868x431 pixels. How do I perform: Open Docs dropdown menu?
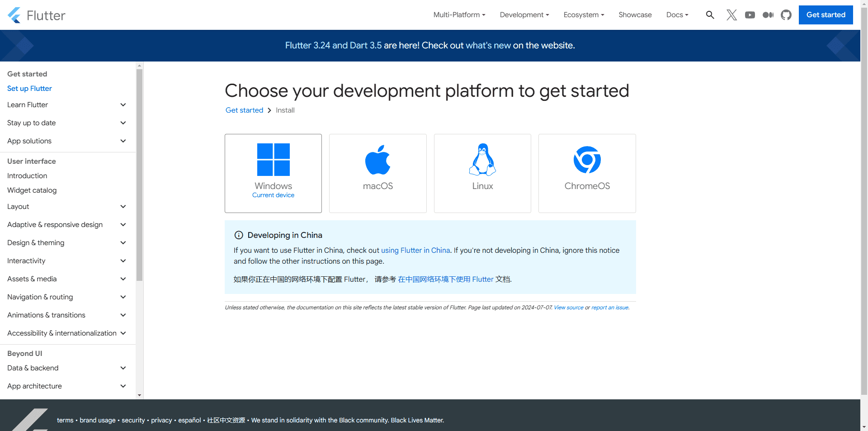(x=677, y=15)
